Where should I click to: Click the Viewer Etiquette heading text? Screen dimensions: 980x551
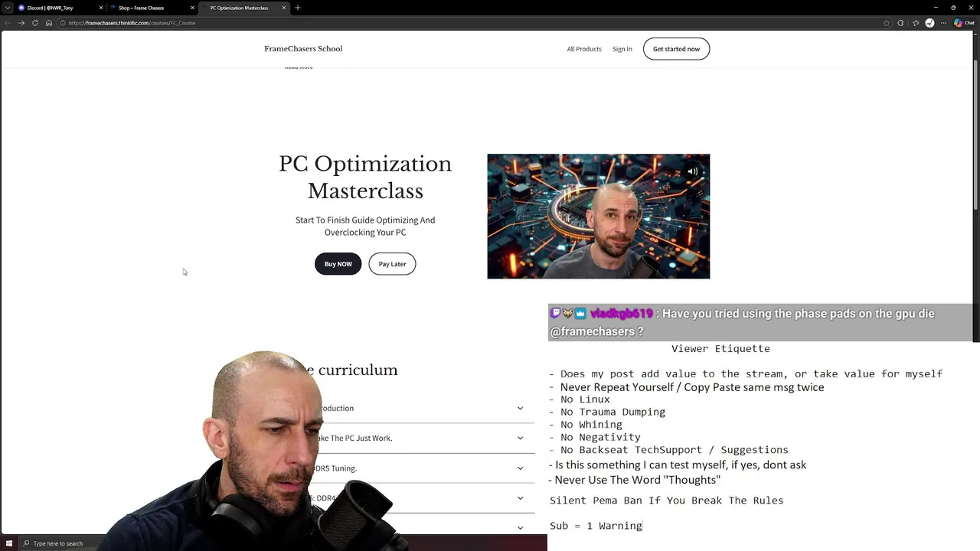[x=720, y=348]
